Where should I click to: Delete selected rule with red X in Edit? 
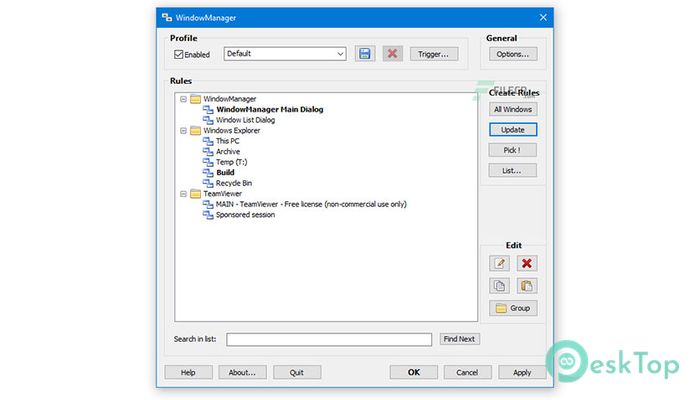pos(527,263)
